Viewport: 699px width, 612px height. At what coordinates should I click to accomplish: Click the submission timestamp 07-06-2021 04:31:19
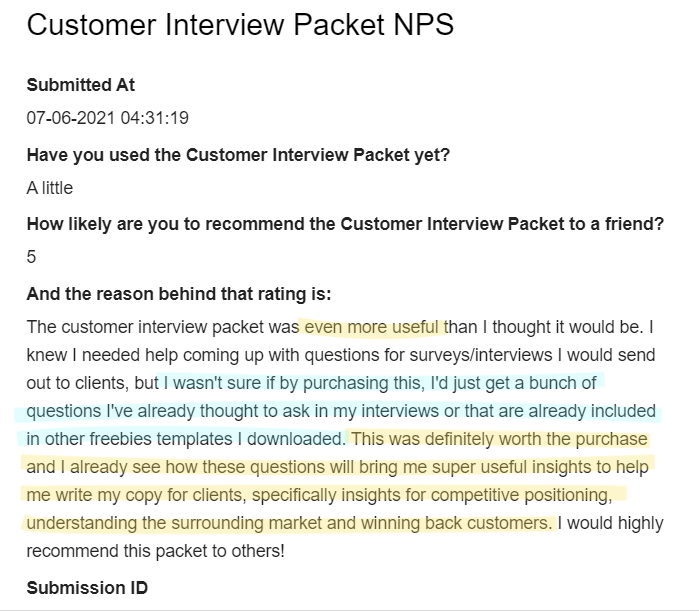pyautogui.click(x=107, y=117)
